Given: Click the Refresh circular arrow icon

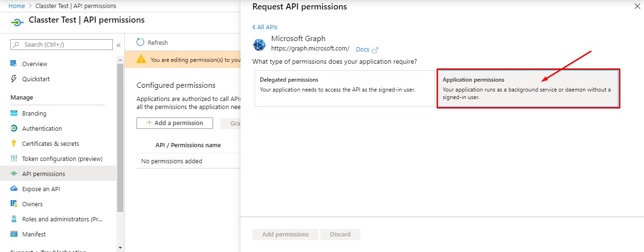Looking at the screenshot, I should click(140, 42).
